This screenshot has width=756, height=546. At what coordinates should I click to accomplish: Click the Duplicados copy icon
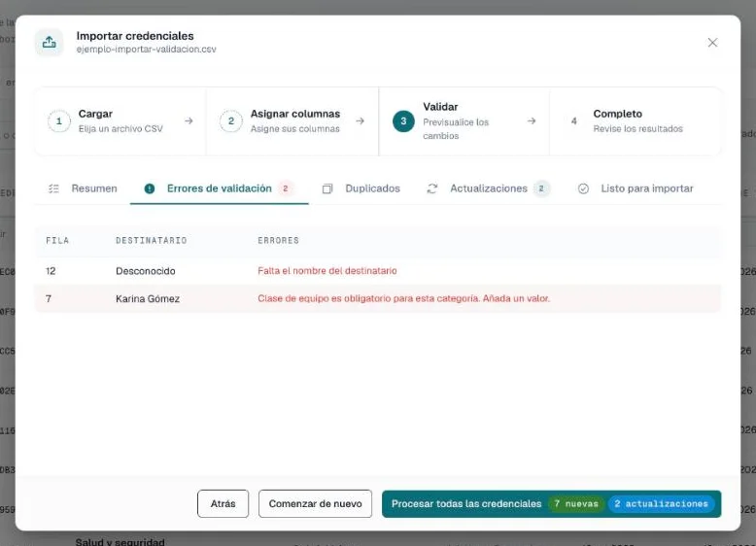[x=327, y=188]
